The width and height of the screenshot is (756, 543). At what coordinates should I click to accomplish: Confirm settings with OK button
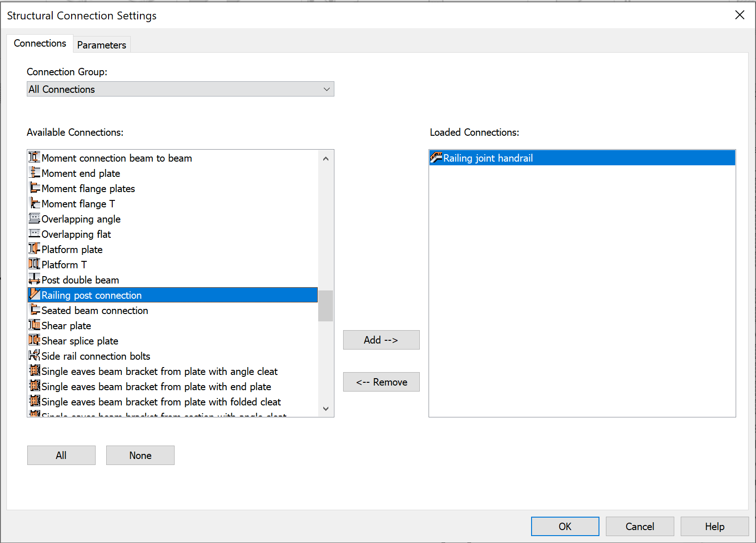[x=565, y=526]
